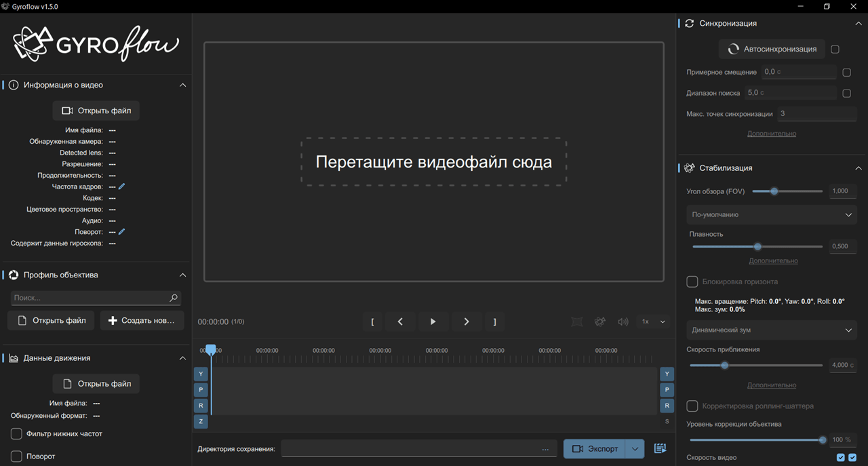Viewport: 868px width, 466px height.
Task: Toggle the right Y chart button
Action: [667, 374]
